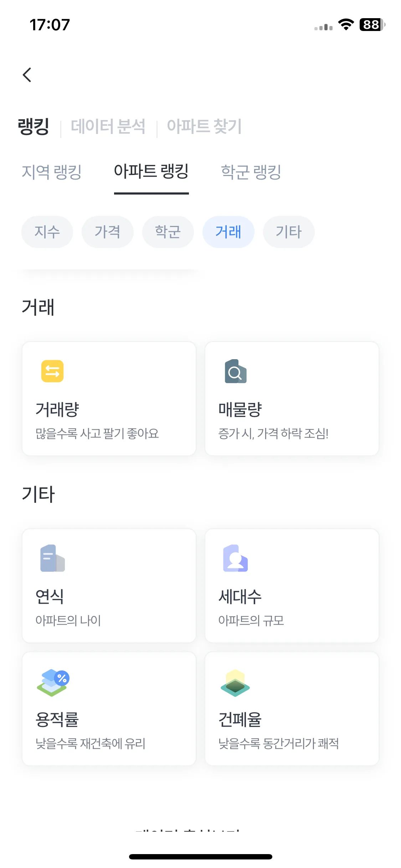Image resolution: width=401 pixels, height=868 pixels.
Task: Tap the 용적률 percent layers icon
Action: [53, 682]
